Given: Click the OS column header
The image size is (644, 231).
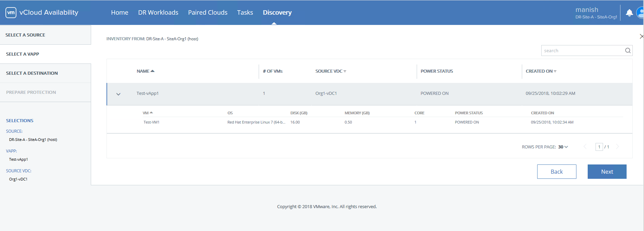Looking at the screenshot, I should pos(230,113).
